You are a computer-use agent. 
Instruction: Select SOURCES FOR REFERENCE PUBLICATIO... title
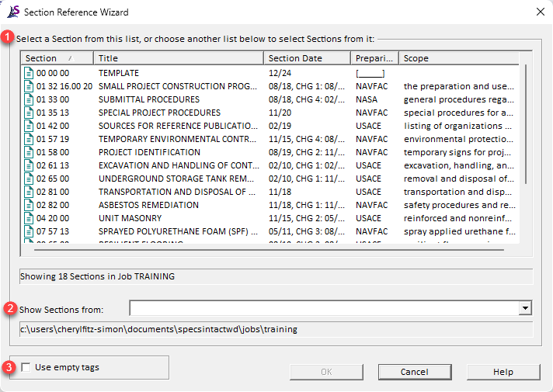tap(178, 126)
